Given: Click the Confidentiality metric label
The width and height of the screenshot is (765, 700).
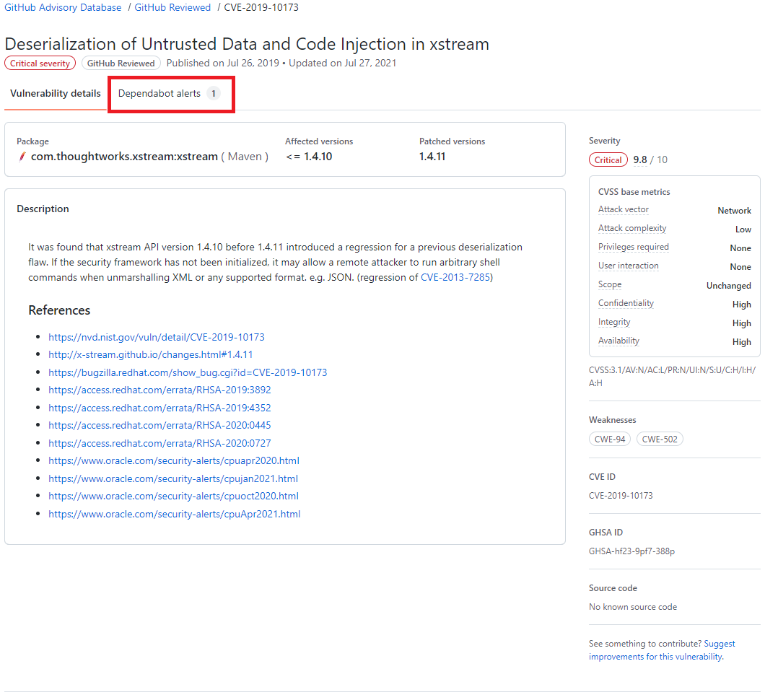Looking at the screenshot, I should point(626,303).
